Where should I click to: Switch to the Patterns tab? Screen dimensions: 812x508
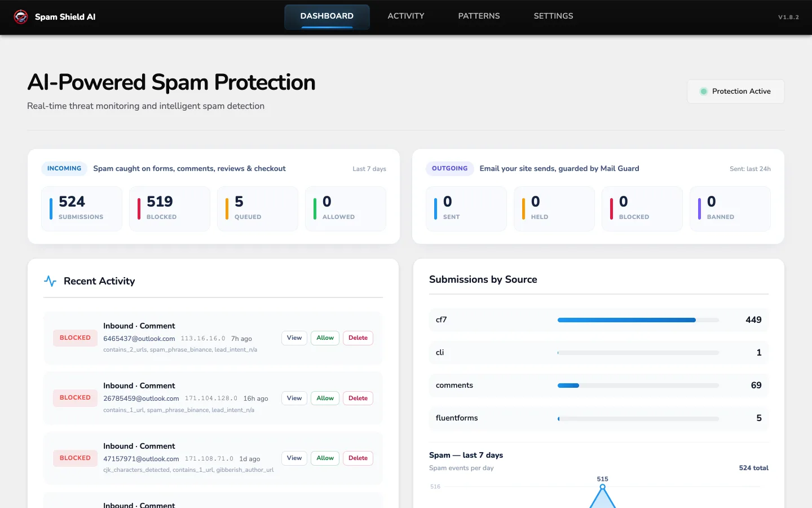pyautogui.click(x=479, y=16)
